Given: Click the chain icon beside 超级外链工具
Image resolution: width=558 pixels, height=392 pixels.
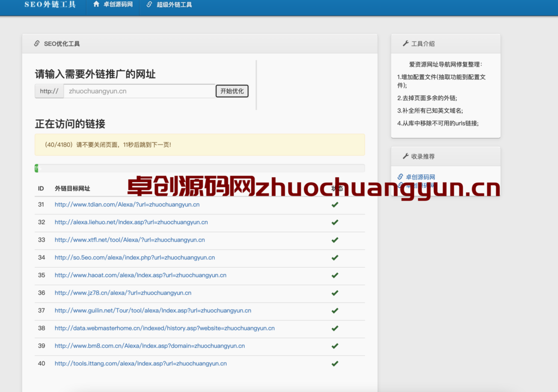Looking at the screenshot, I should click(149, 4).
